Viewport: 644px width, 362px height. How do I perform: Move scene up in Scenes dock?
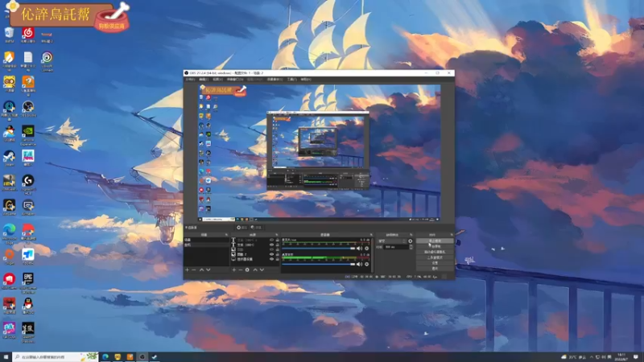point(201,269)
